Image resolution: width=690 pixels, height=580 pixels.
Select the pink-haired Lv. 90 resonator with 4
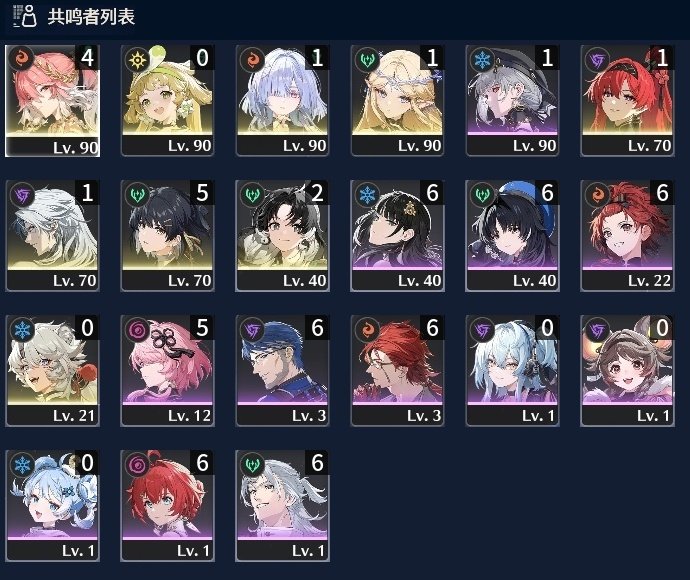click(x=52, y=101)
